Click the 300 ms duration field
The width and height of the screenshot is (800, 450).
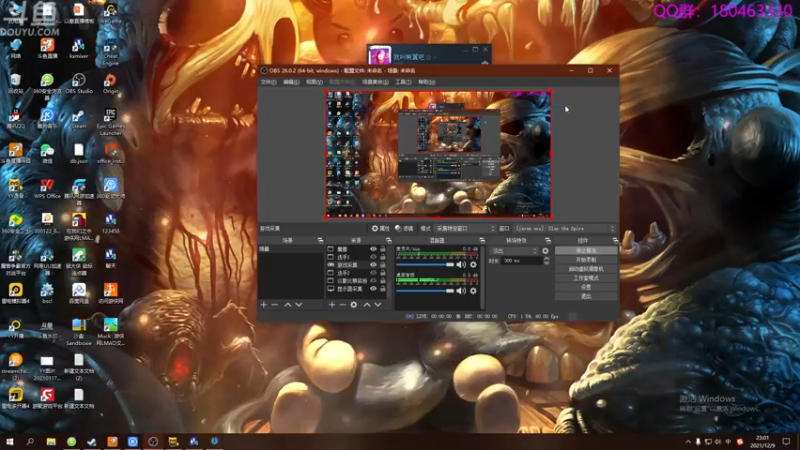(521, 261)
